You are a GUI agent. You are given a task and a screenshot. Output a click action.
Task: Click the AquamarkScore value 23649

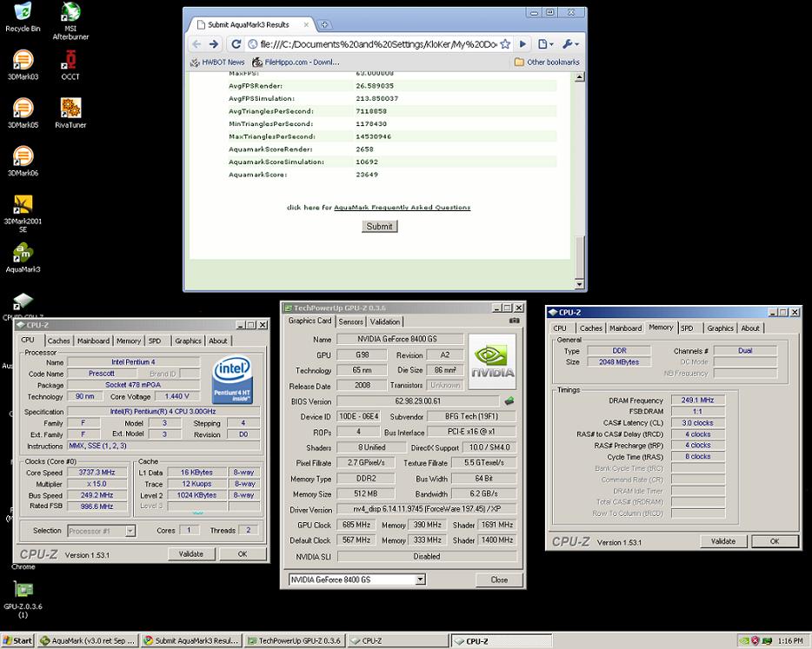click(367, 175)
